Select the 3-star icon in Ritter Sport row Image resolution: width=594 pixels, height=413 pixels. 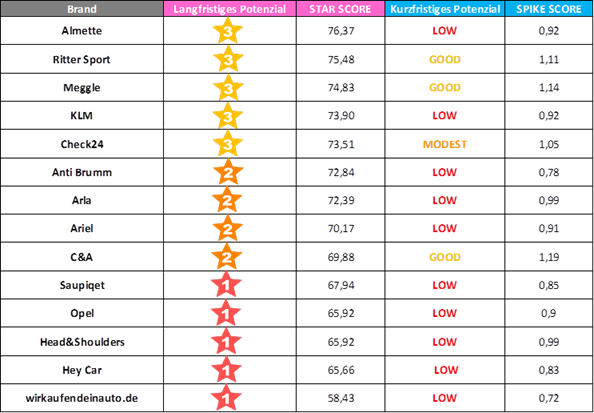point(228,59)
